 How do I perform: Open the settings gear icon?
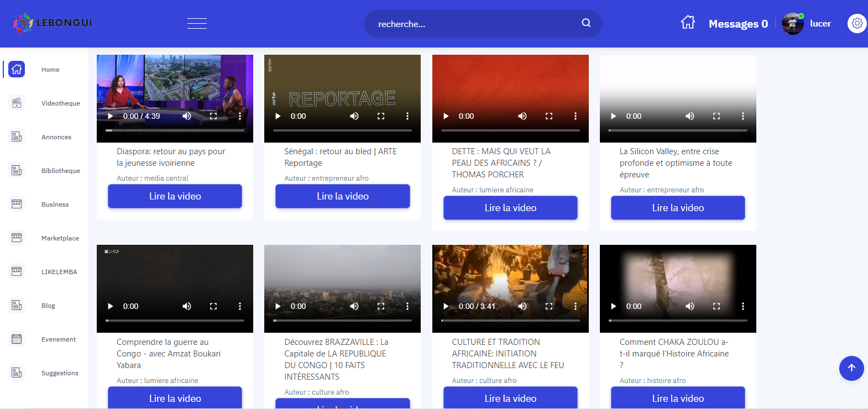click(x=857, y=23)
